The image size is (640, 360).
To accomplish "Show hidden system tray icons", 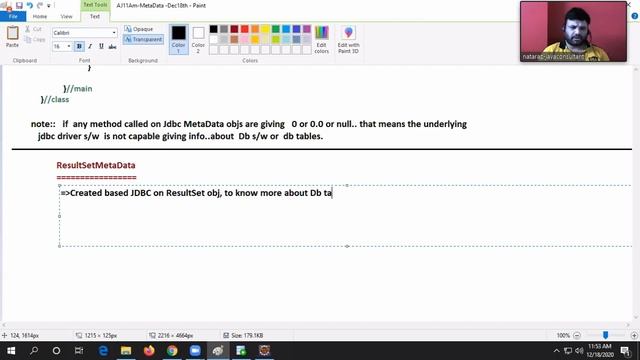I will pos(556,351).
